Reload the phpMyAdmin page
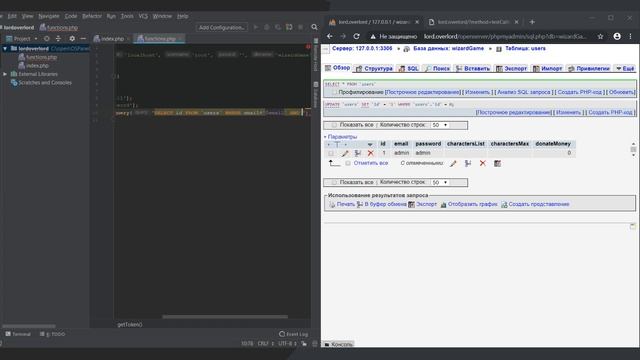The height and width of the screenshot is (360, 640). point(356,36)
